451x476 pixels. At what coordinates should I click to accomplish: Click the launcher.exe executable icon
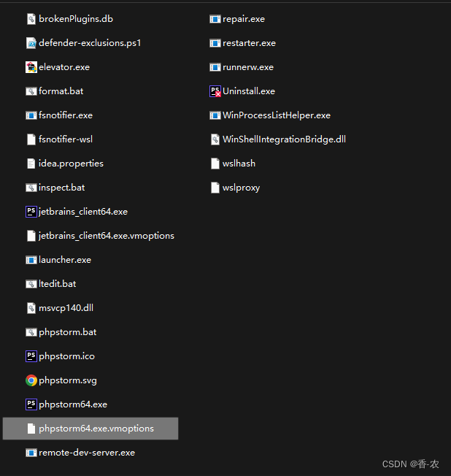click(31, 260)
